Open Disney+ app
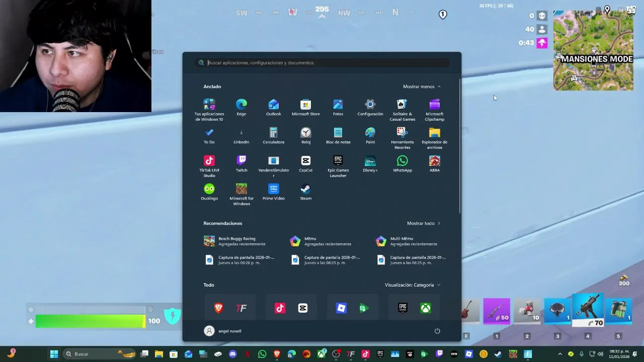Image resolution: width=644 pixels, height=362 pixels. click(x=370, y=164)
